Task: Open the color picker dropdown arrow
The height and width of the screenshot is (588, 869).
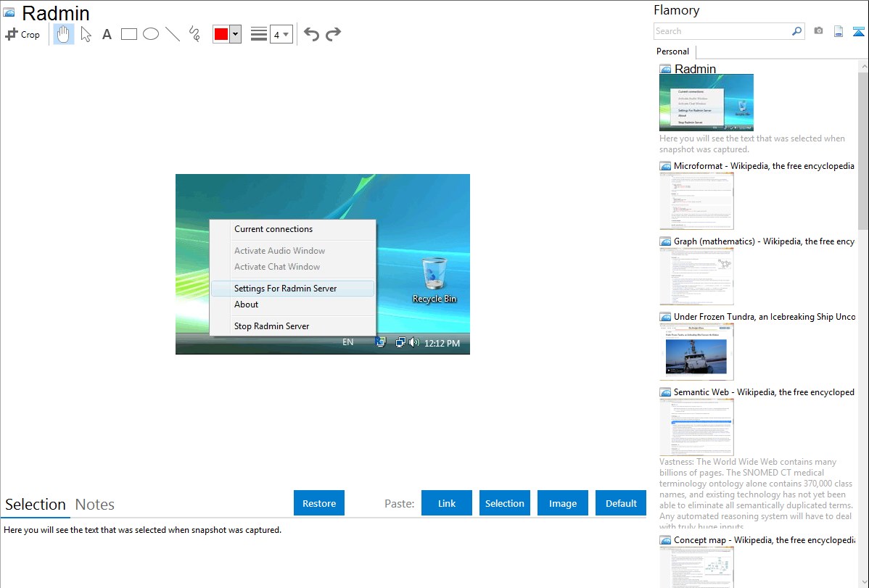Action: [235, 34]
